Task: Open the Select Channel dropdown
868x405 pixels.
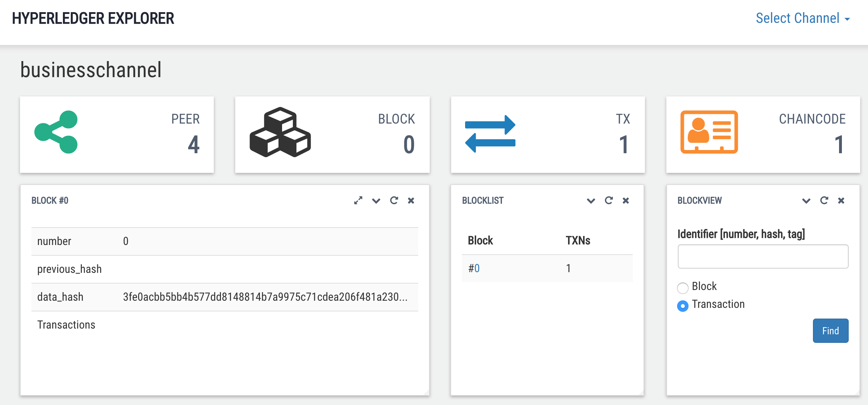Action: [x=803, y=18]
